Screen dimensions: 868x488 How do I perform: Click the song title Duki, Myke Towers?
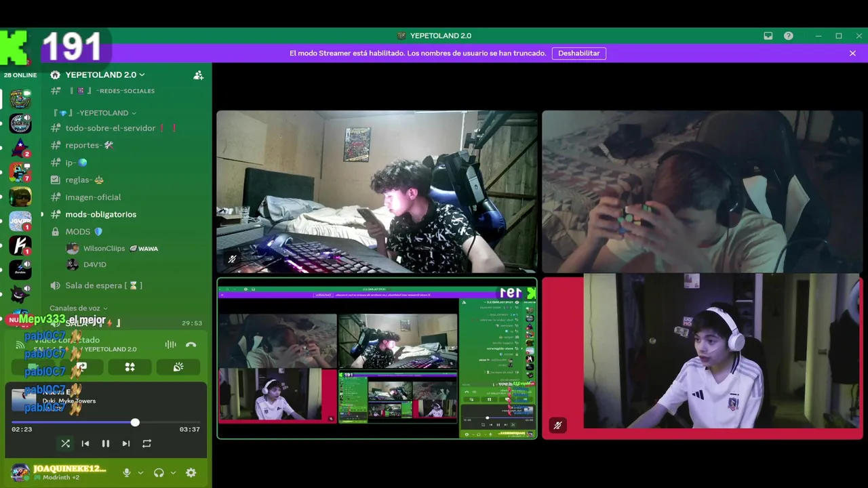69,401
